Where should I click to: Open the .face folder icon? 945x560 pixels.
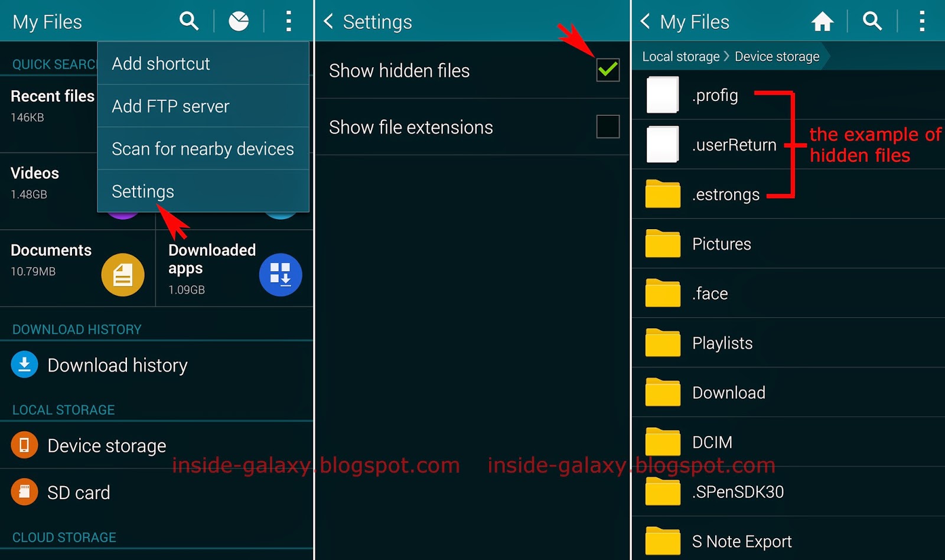[x=663, y=293]
